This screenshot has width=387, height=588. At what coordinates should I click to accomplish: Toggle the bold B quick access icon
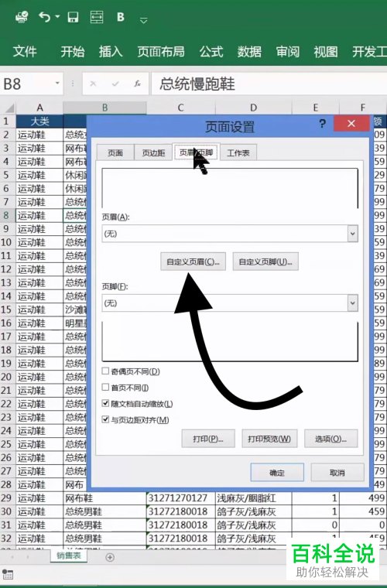121,17
